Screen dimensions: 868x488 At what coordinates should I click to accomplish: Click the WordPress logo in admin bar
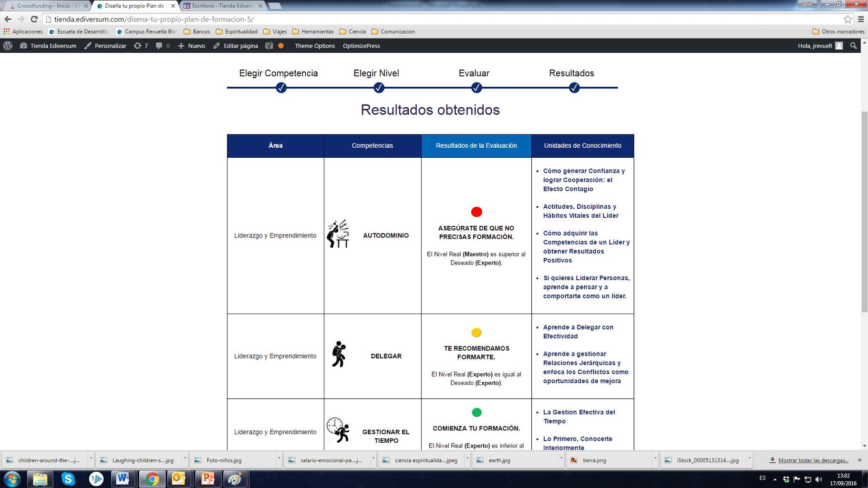(8, 46)
